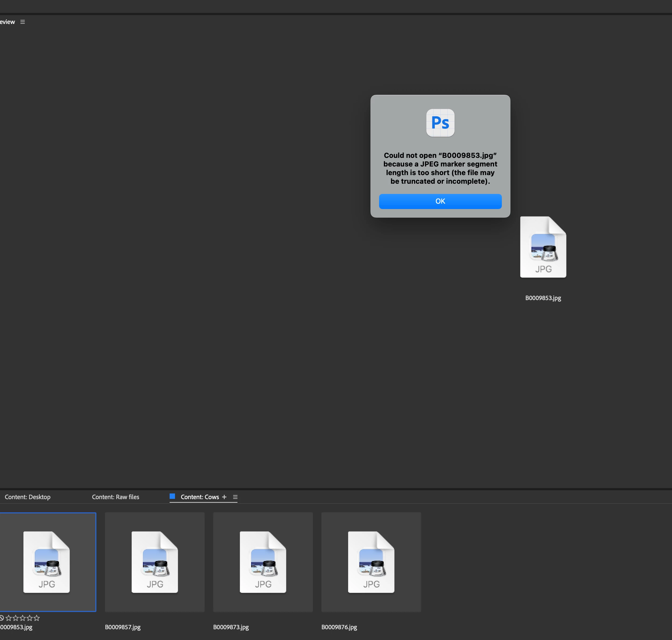This screenshot has height=640, width=672.
Task: Click the B0009853.jpg label in preview area
Action: point(543,298)
